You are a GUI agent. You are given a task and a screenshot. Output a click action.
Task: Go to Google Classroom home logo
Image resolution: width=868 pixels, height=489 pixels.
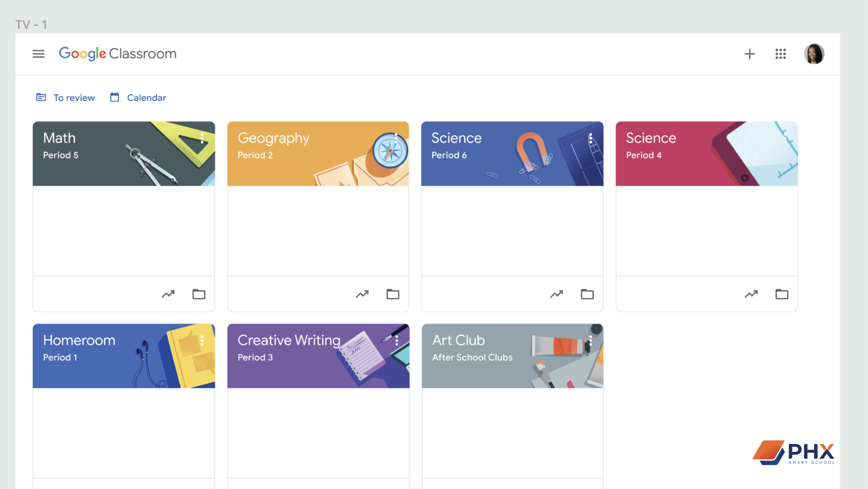[118, 54]
